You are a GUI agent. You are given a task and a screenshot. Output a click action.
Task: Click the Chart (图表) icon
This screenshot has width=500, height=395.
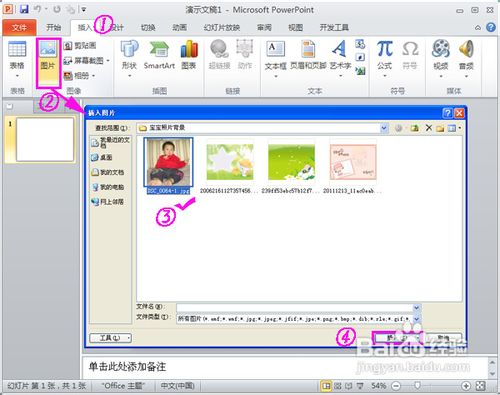[189, 56]
